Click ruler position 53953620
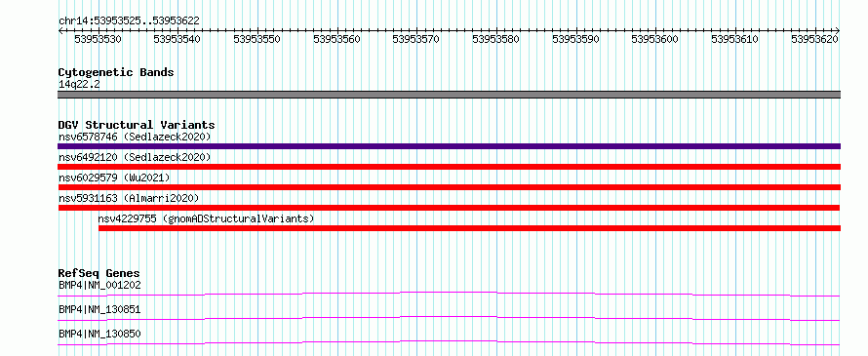The height and width of the screenshot is (356, 868). click(815, 39)
